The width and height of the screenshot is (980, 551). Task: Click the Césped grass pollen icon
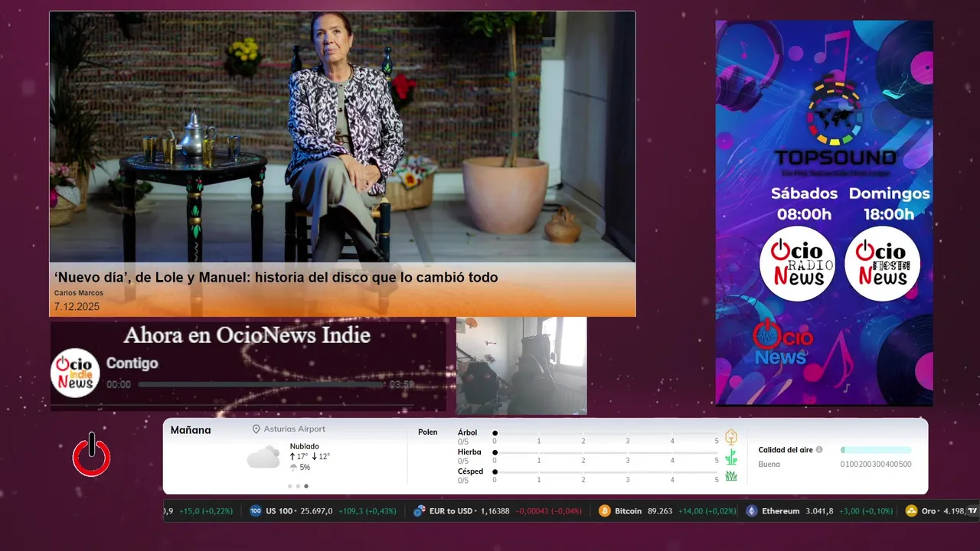click(x=731, y=475)
